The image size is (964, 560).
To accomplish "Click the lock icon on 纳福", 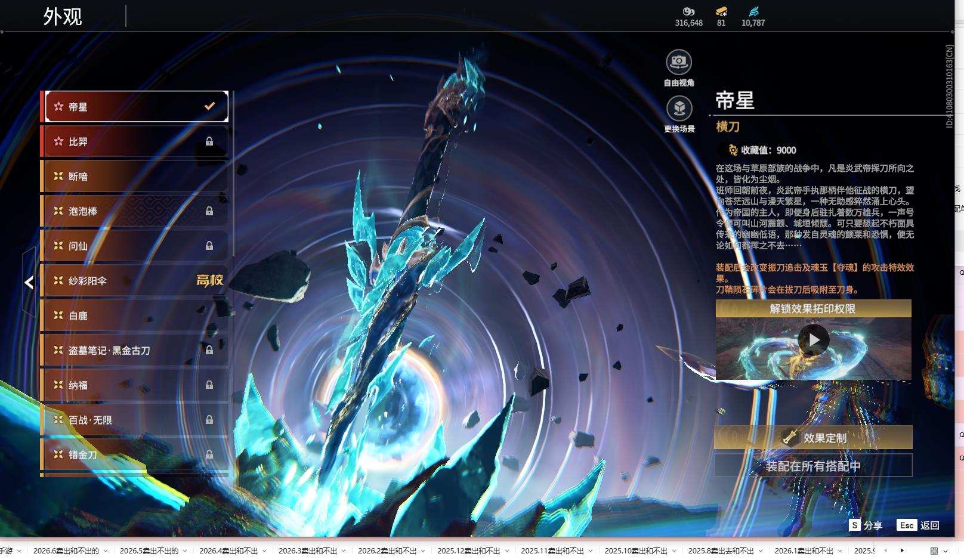I will (209, 385).
